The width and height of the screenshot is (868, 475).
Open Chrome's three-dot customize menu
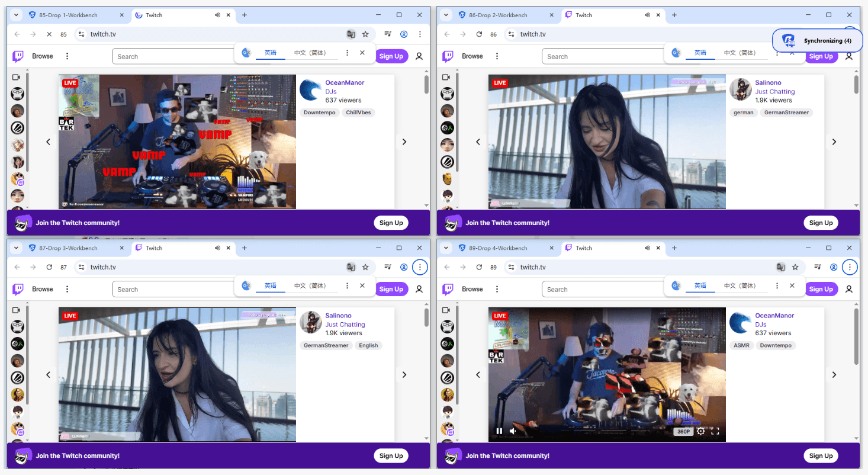point(420,34)
